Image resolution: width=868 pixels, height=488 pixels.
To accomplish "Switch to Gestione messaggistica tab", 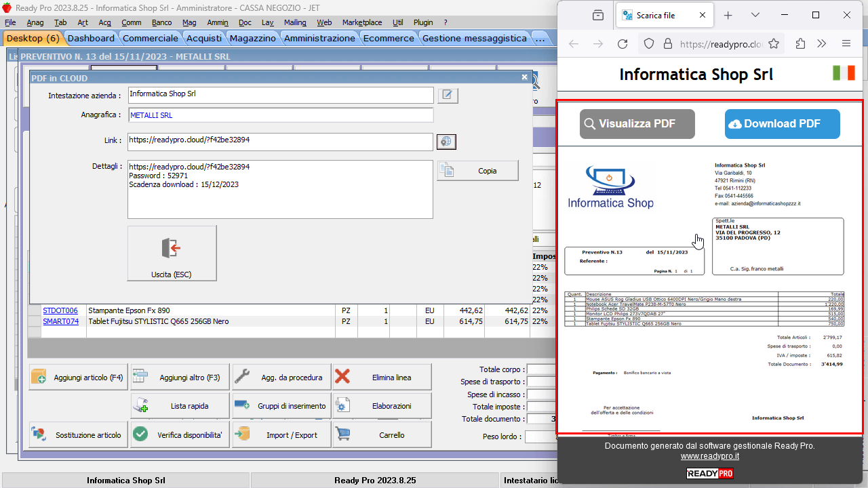I will [x=475, y=39].
